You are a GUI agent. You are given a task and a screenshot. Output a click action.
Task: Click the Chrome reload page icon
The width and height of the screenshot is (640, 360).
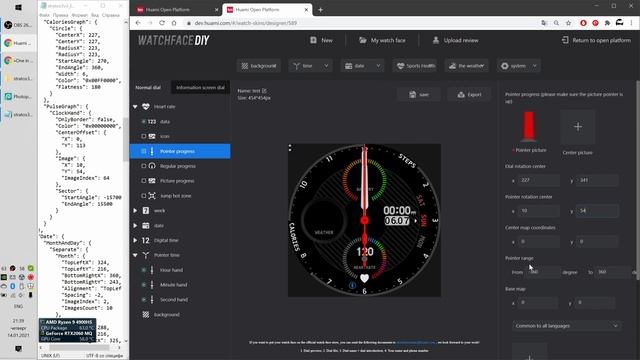point(162,23)
